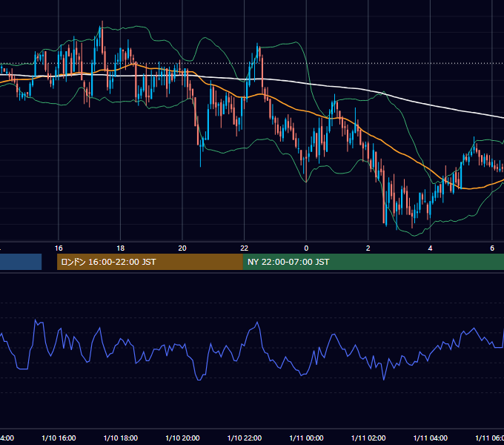Click the '1/10 16:00' date label
The width and height of the screenshot is (504, 445).
coord(59,438)
